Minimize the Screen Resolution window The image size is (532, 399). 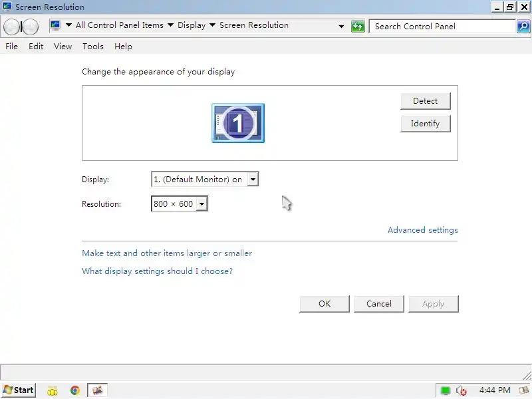[x=497, y=7]
